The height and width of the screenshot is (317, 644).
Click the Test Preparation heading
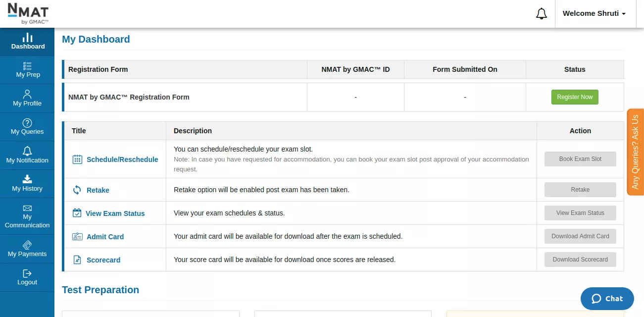pos(100,290)
